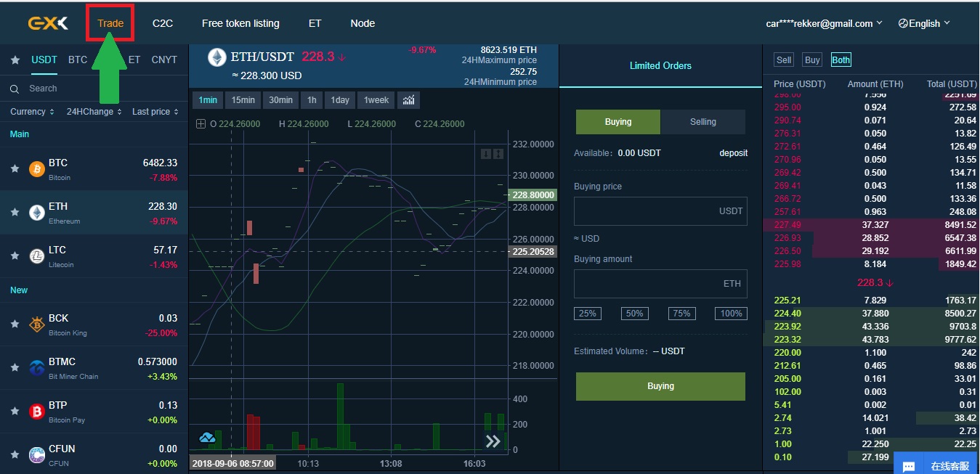Set chart interval to 1day
Viewport: 980px width, 474px height.
(340, 100)
